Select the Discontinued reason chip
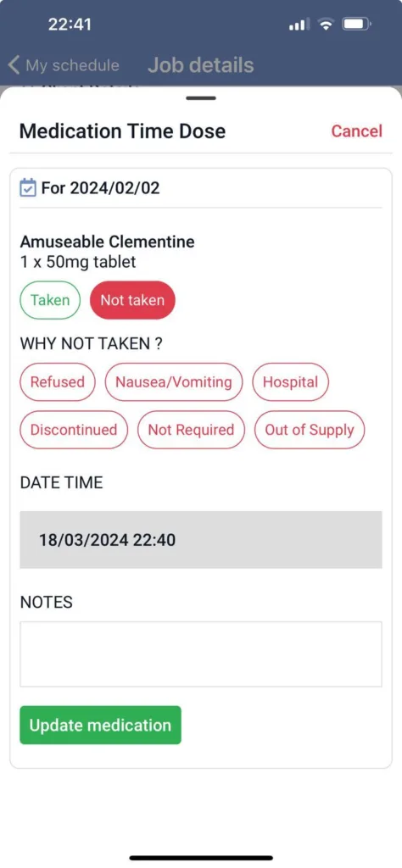The image size is (402, 868). coord(74,430)
